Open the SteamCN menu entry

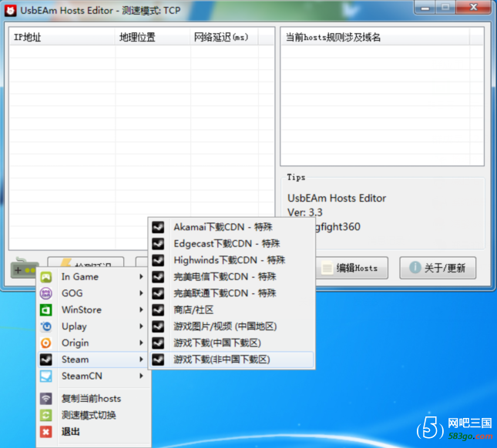click(x=93, y=376)
